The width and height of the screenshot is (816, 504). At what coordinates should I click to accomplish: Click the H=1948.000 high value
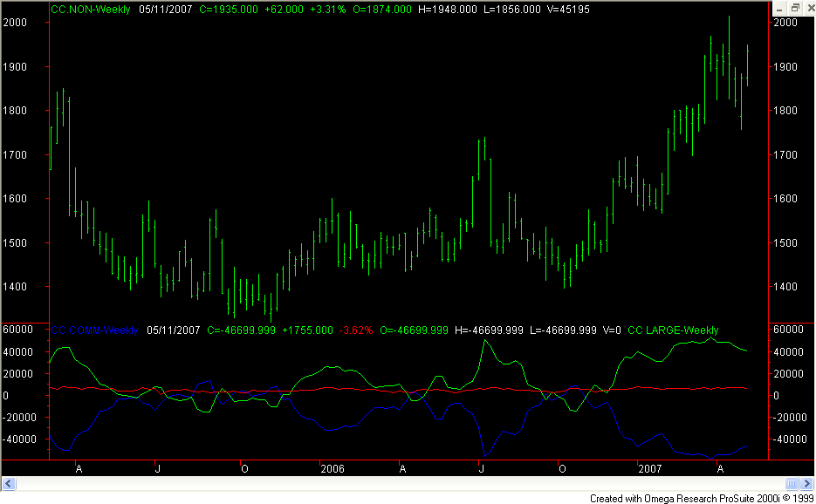click(448, 10)
